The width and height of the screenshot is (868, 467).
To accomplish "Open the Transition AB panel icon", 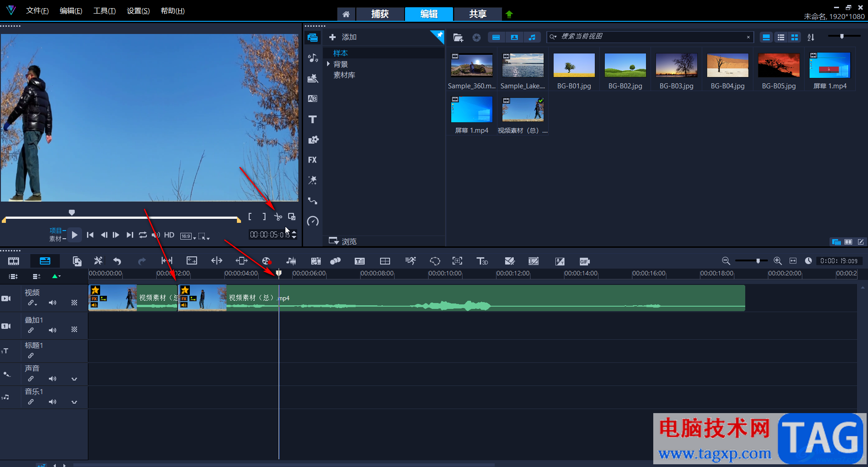I will (313, 99).
